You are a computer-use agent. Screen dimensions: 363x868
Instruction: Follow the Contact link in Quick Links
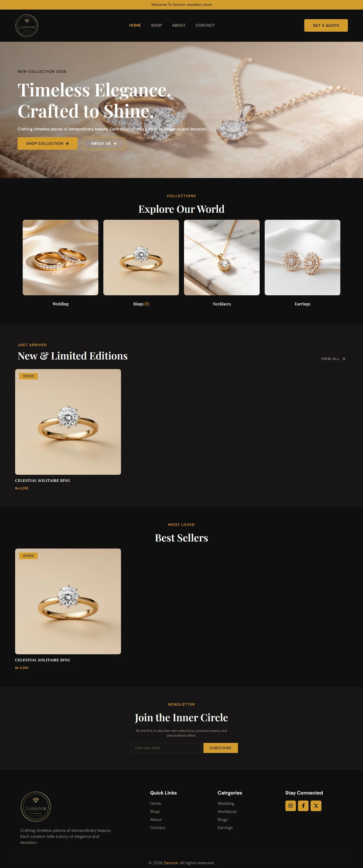coord(158,827)
